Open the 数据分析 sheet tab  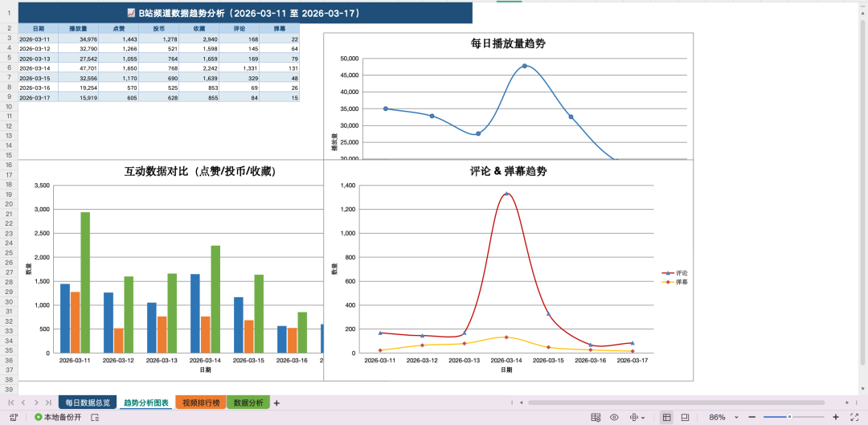coord(248,403)
